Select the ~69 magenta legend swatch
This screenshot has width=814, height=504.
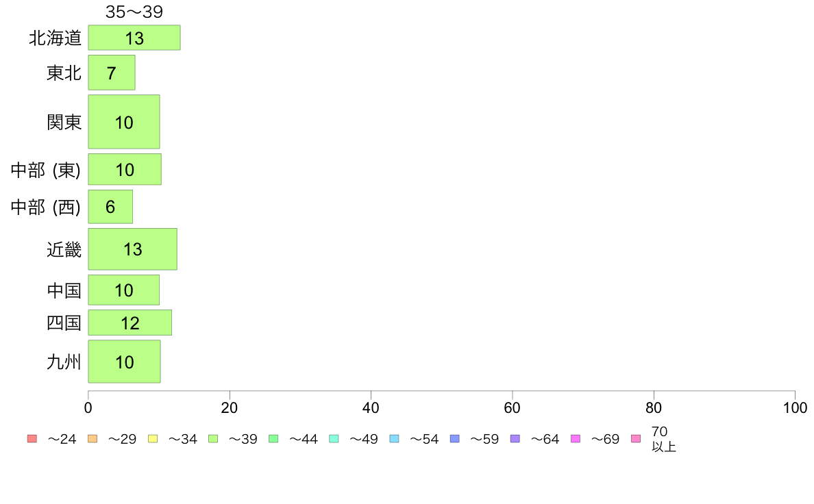pos(575,438)
